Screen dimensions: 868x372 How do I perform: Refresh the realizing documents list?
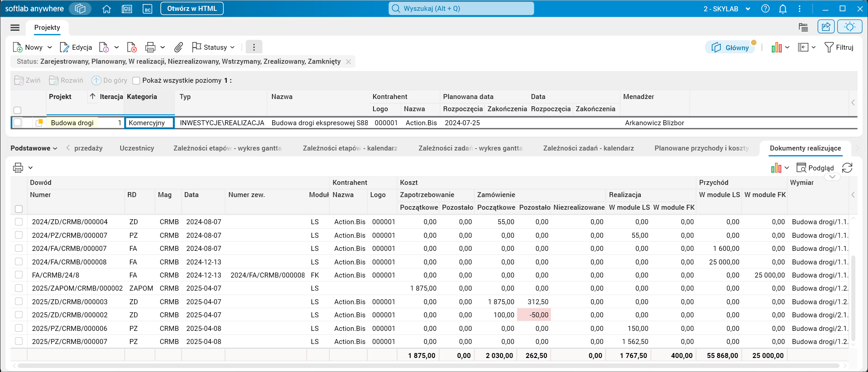point(847,168)
